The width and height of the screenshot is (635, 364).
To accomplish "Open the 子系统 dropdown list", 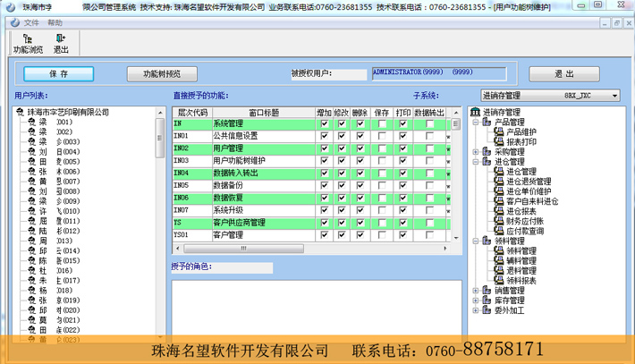I will pyautogui.click(x=614, y=96).
